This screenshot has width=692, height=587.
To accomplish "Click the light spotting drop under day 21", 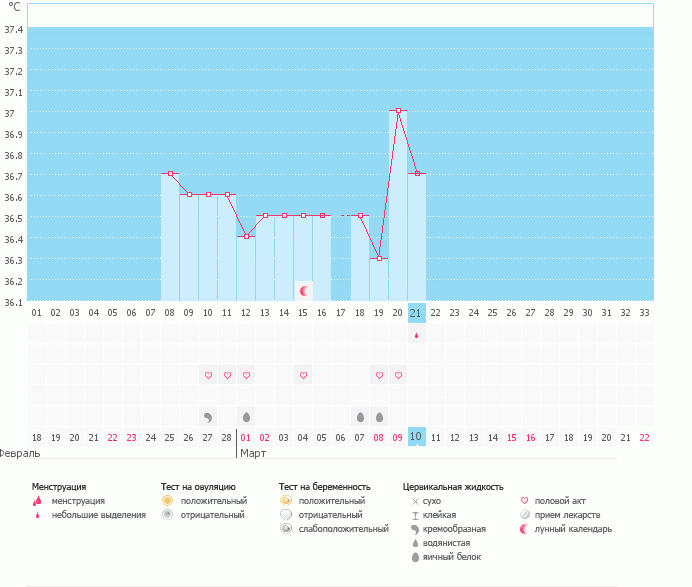I will tap(417, 335).
